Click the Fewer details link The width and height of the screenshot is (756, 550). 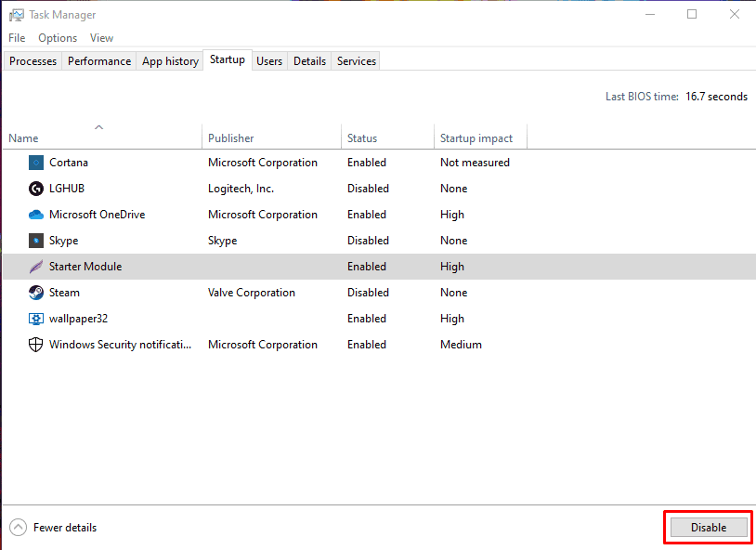(65, 528)
